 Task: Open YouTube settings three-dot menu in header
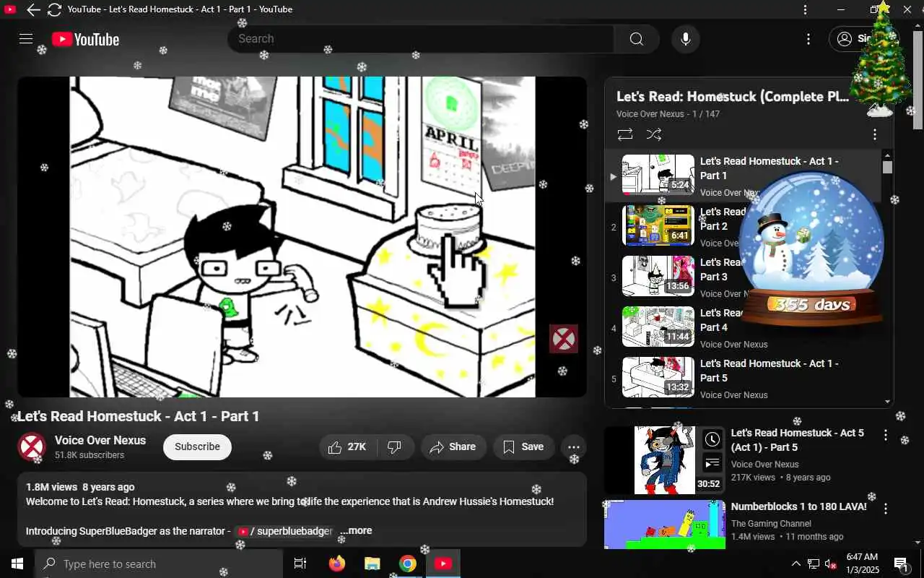point(808,39)
